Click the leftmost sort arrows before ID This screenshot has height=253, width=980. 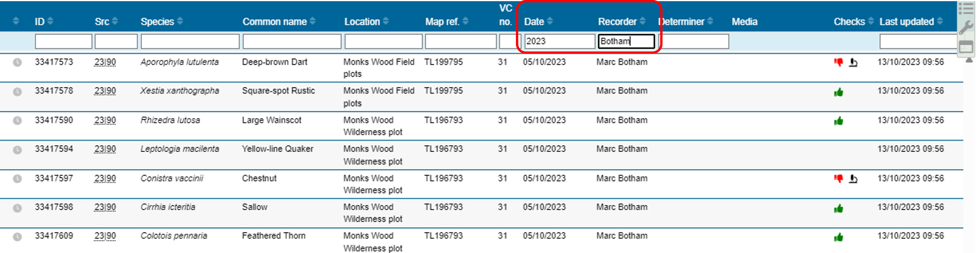click(x=16, y=21)
